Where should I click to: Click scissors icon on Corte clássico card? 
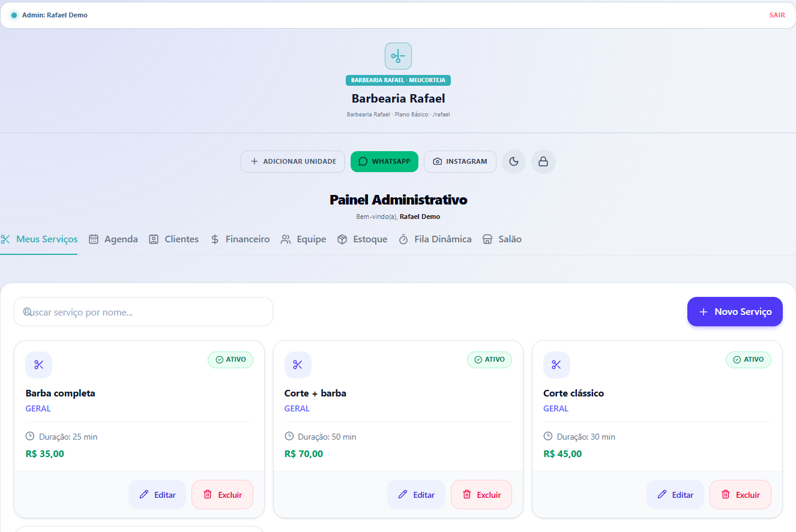pos(556,365)
